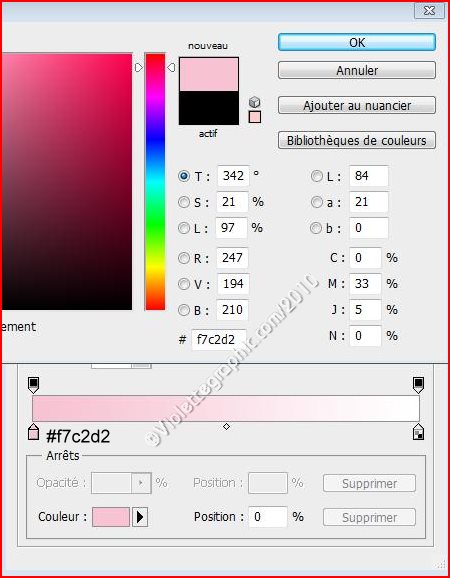The width and height of the screenshot is (450, 578).
Task: Click the web-safe color cube icon
Action: pyautogui.click(x=255, y=102)
